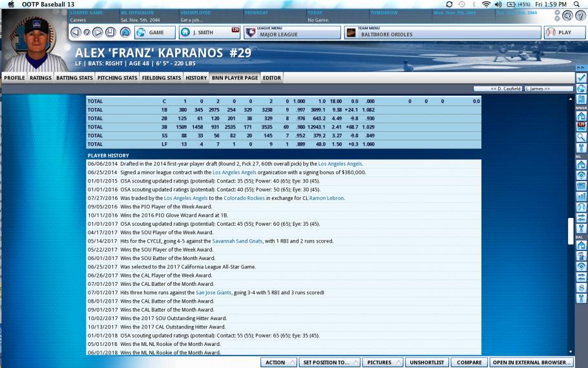Open the Wi-Fi menu in macOS menu bar

(486, 5)
